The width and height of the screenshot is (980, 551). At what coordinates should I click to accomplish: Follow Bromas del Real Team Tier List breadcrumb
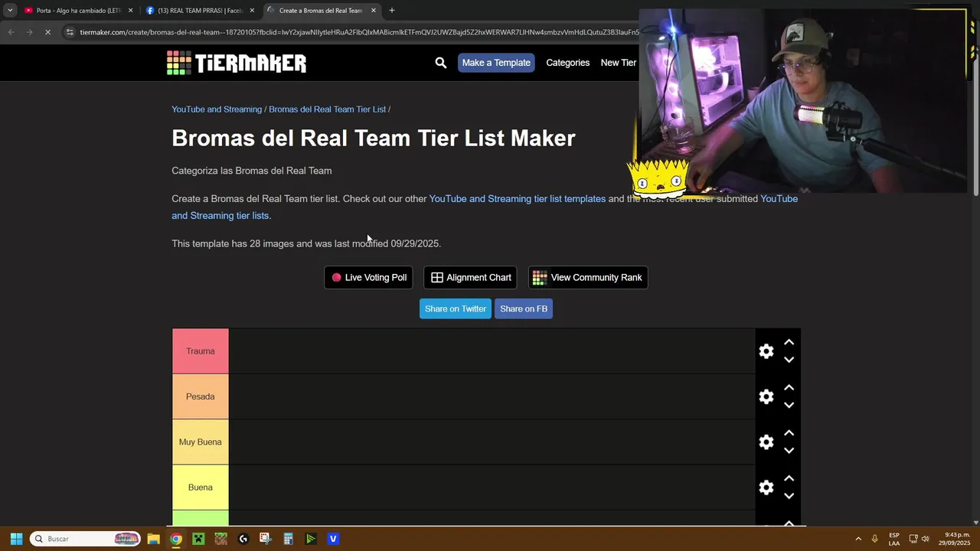[327, 109]
